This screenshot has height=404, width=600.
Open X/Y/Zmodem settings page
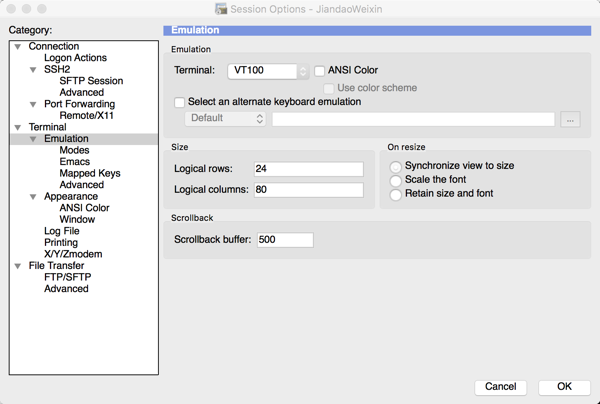(x=73, y=254)
